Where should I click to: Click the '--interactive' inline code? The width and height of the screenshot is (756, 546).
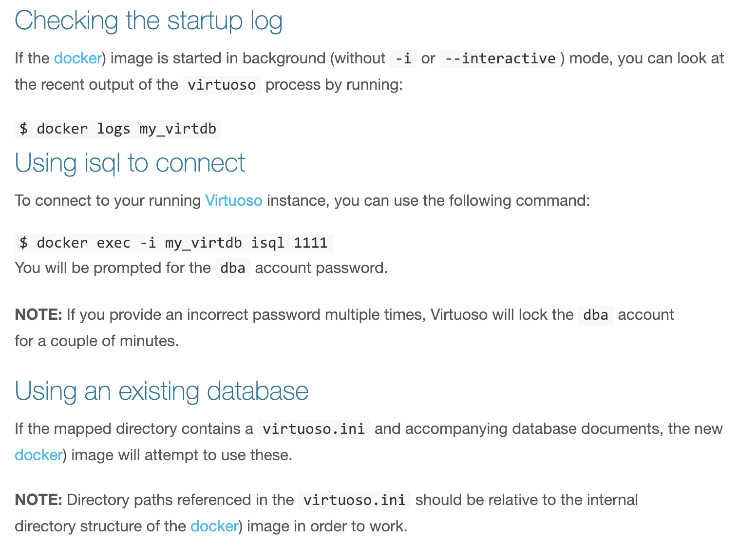click(x=500, y=58)
